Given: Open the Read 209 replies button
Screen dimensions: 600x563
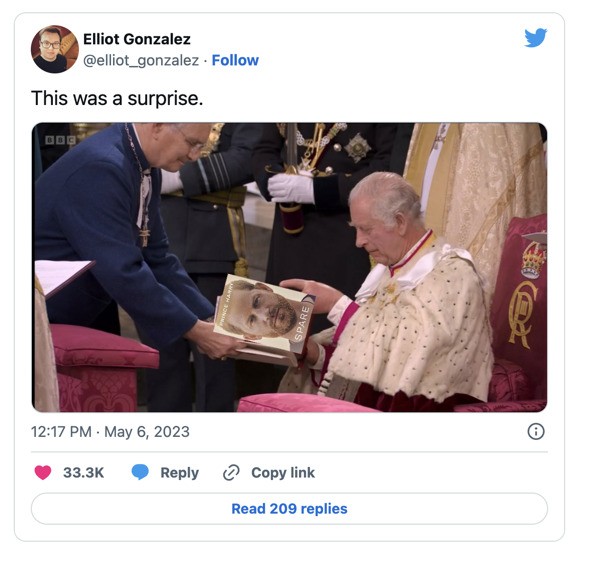Looking at the screenshot, I should 289,508.
